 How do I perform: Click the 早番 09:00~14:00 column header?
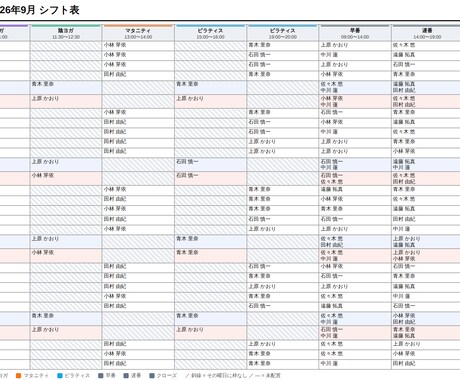click(x=355, y=33)
